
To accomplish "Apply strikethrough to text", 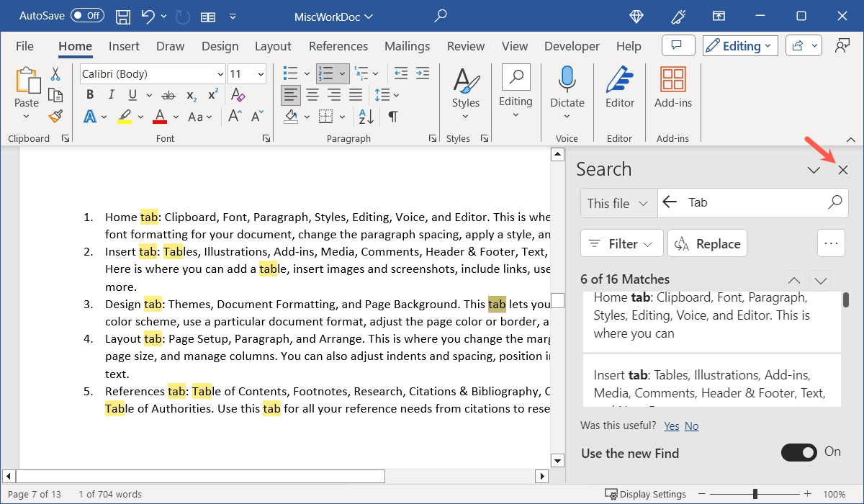I will [x=167, y=94].
